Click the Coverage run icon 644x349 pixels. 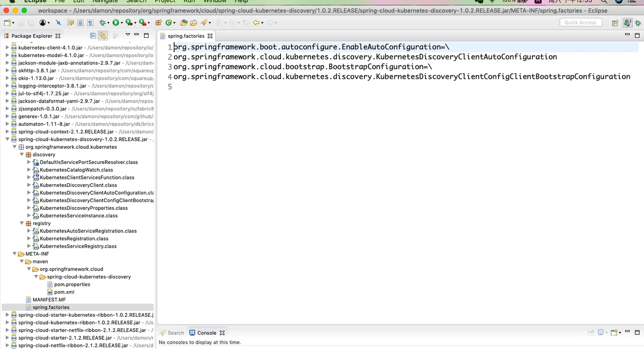[x=129, y=23]
